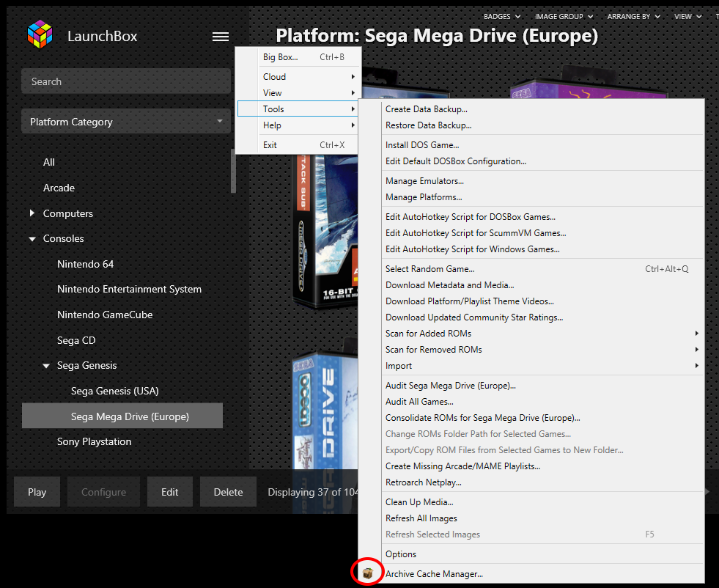Viewport: 719px width, 588px height.
Task: Launch Big Box from menu
Action: [x=298, y=57]
